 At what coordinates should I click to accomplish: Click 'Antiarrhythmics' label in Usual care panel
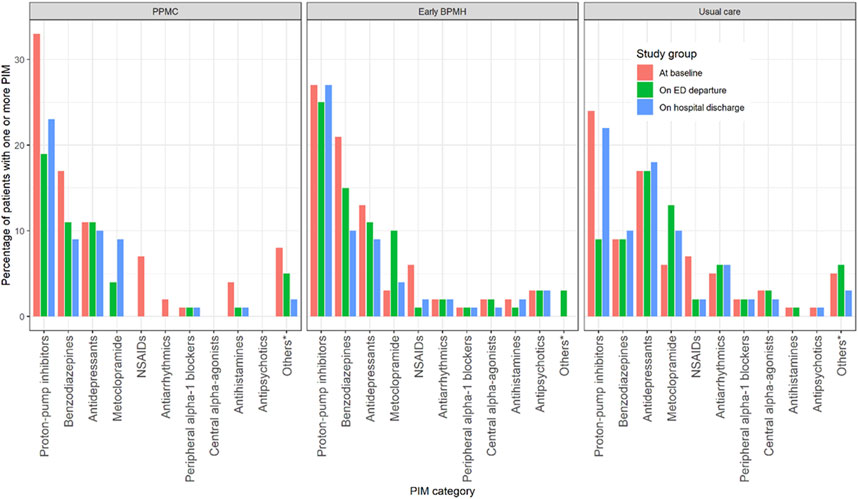tap(720, 377)
